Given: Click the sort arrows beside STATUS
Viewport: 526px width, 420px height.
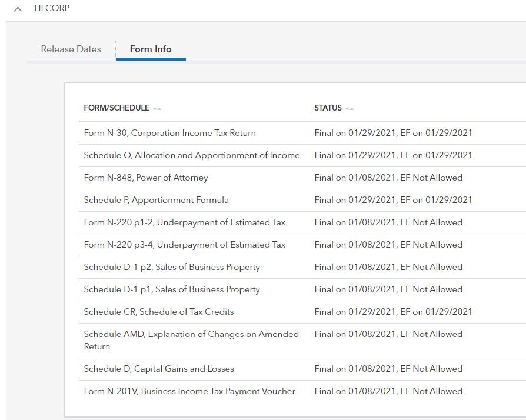Looking at the screenshot, I should 349,109.
